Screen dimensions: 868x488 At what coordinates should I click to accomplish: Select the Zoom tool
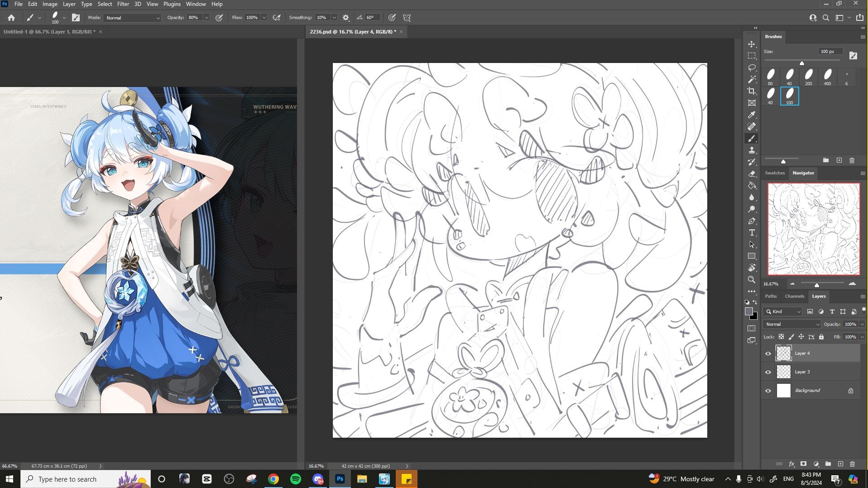(x=752, y=280)
